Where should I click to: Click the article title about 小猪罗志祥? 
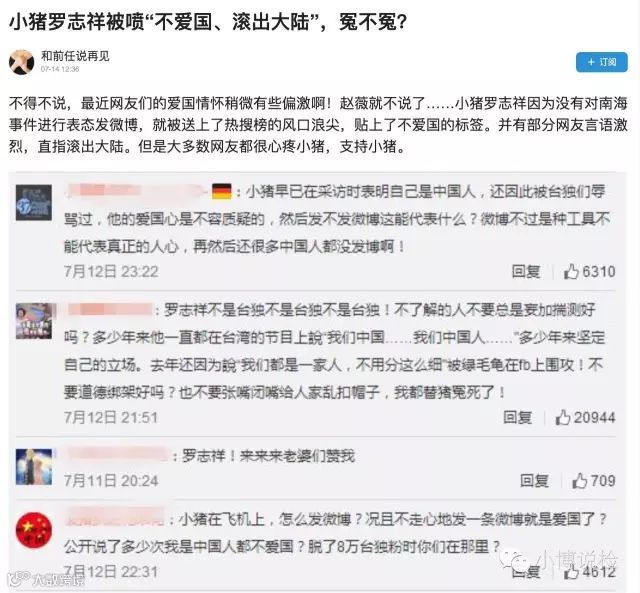[x=208, y=22]
